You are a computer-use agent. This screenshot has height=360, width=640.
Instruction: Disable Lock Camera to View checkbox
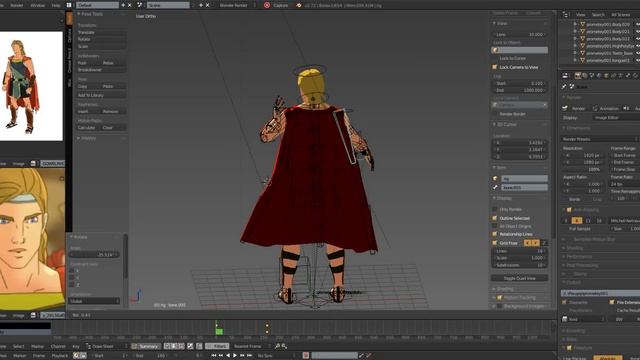tap(495, 67)
